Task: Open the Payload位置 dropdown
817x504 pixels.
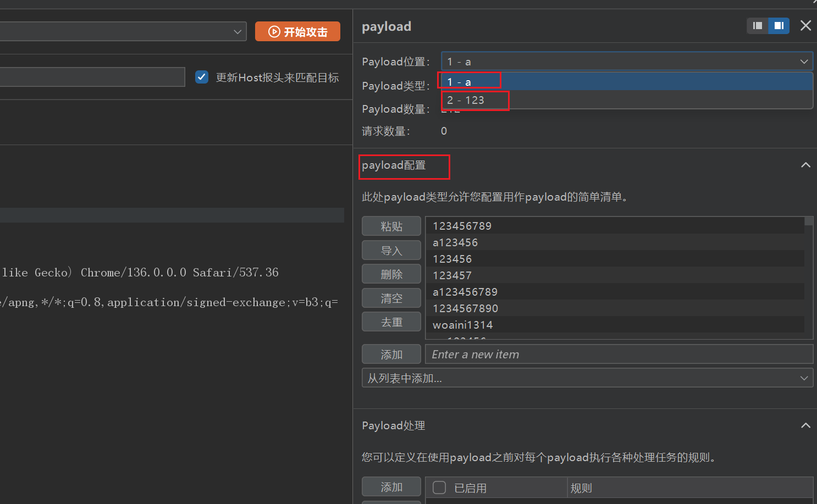Action: [626, 62]
